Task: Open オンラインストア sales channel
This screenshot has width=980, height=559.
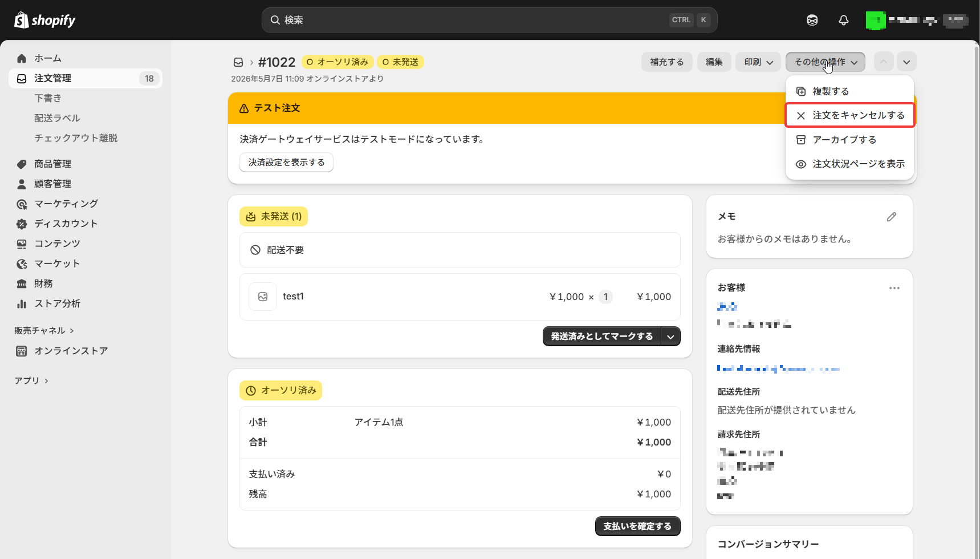Action: click(86, 351)
